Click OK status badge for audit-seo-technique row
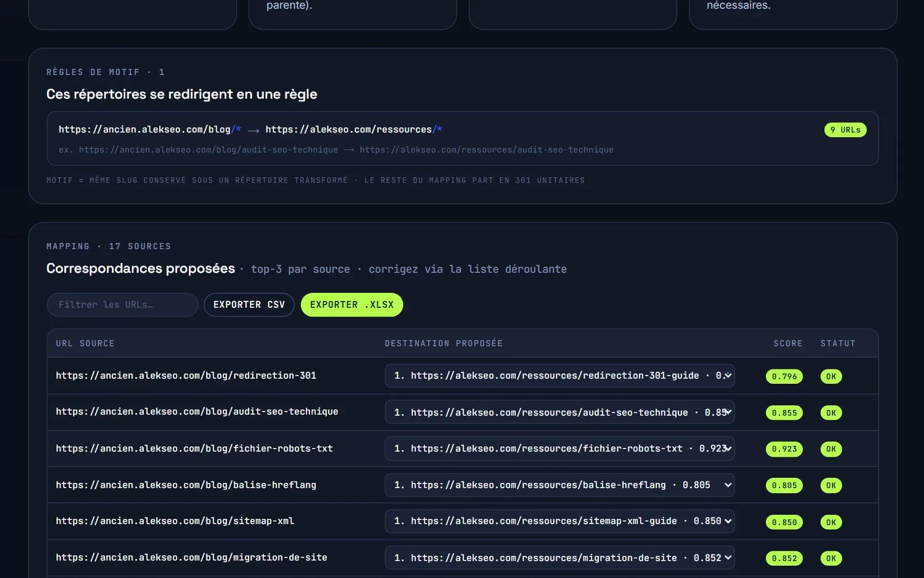The width and height of the screenshot is (924, 578). (x=831, y=413)
